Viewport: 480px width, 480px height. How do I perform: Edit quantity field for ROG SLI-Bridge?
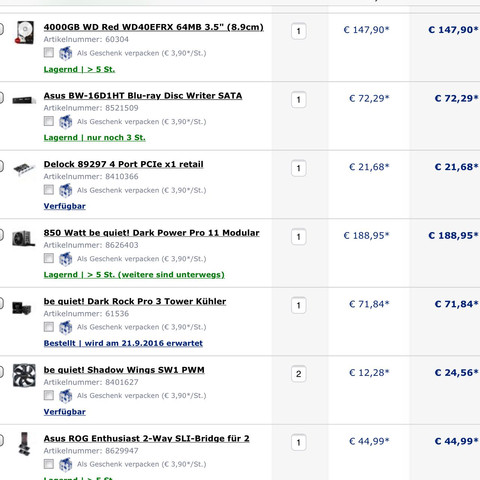coord(299,443)
